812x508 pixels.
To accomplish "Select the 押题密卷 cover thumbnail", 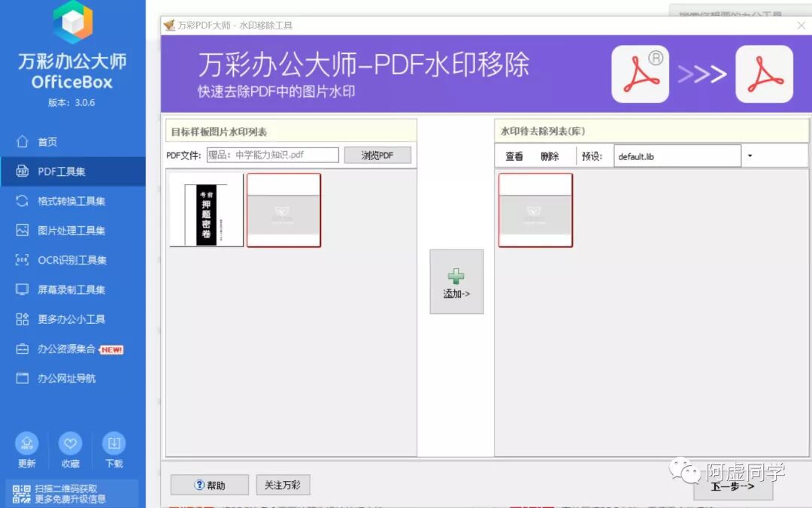I will click(x=207, y=210).
